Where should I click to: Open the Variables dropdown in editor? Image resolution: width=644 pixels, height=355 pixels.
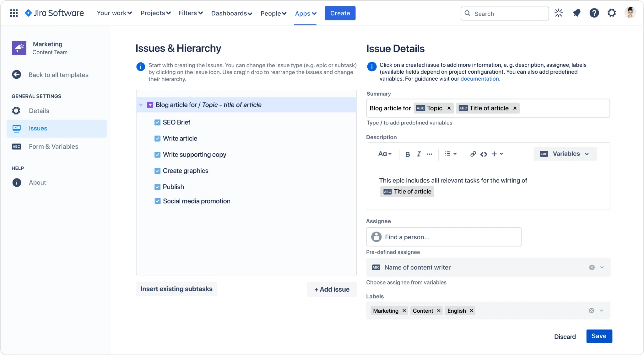click(x=565, y=154)
